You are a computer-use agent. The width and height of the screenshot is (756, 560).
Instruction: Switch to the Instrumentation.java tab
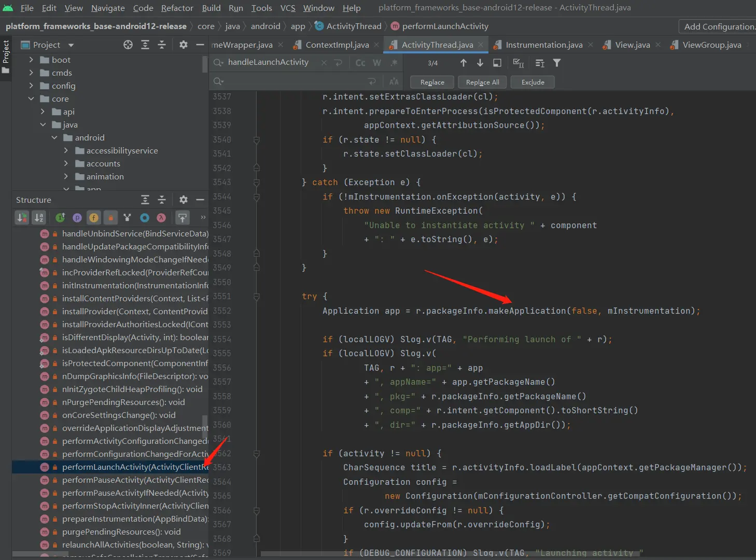pyautogui.click(x=543, y=45)
